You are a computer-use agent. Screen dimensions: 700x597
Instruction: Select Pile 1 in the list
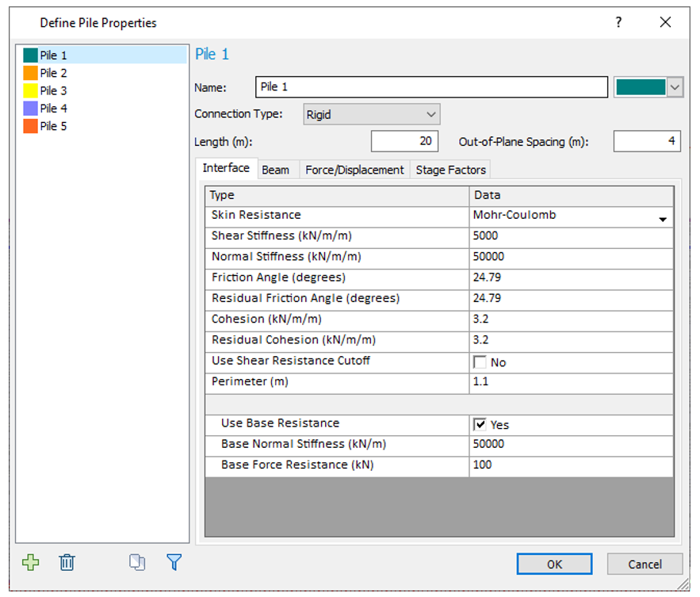point(105,55)
